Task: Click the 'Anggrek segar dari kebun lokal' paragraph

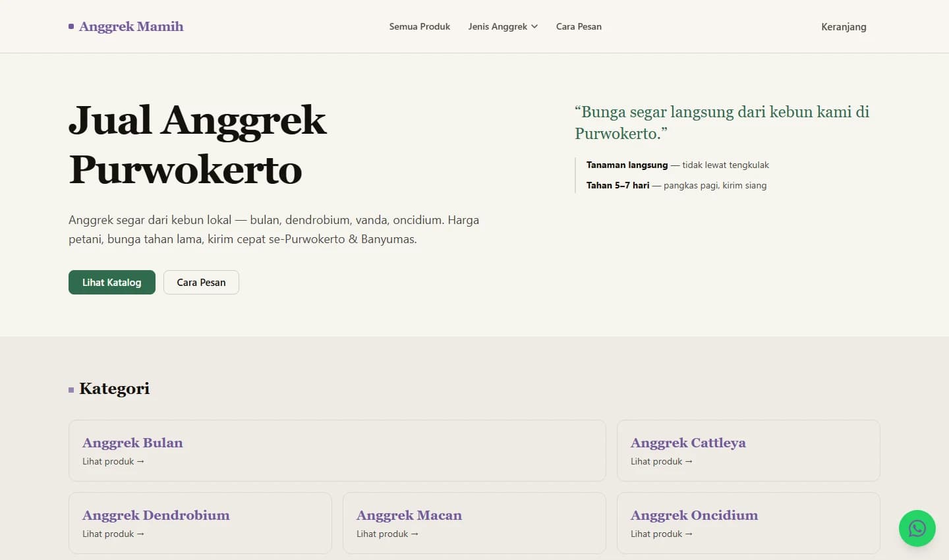Action: [273, 229]
